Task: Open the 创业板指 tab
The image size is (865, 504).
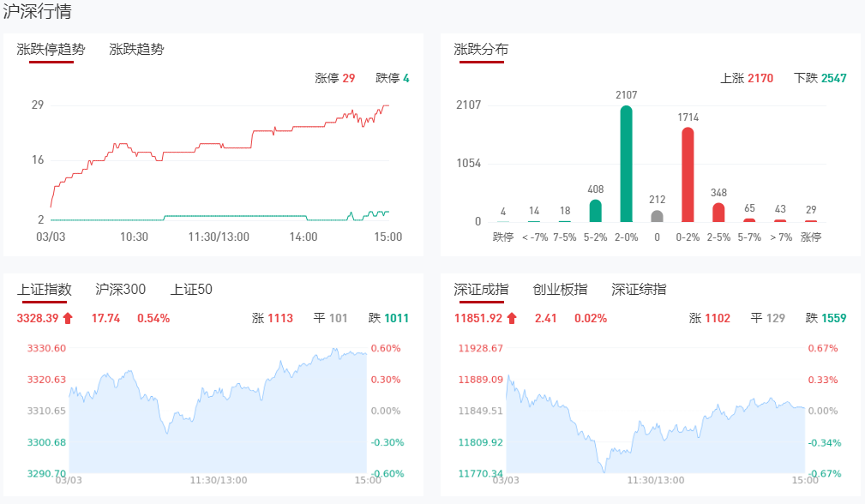Action: [560, 290]
